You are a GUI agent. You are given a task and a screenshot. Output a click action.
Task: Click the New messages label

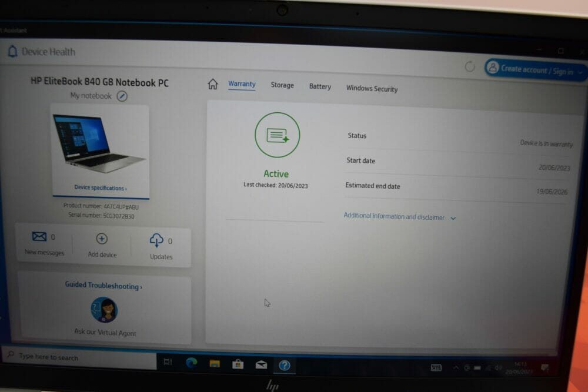44,252
